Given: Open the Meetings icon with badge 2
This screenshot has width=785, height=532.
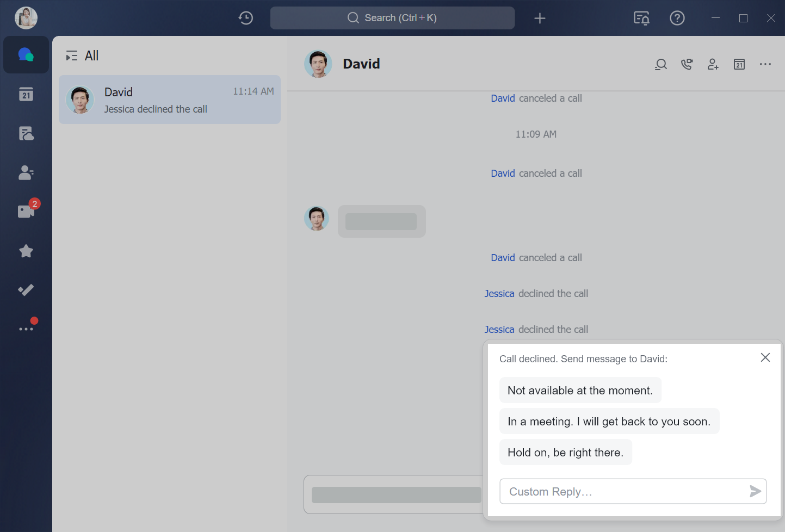Looking at the screenshot, I should [26, 212].
